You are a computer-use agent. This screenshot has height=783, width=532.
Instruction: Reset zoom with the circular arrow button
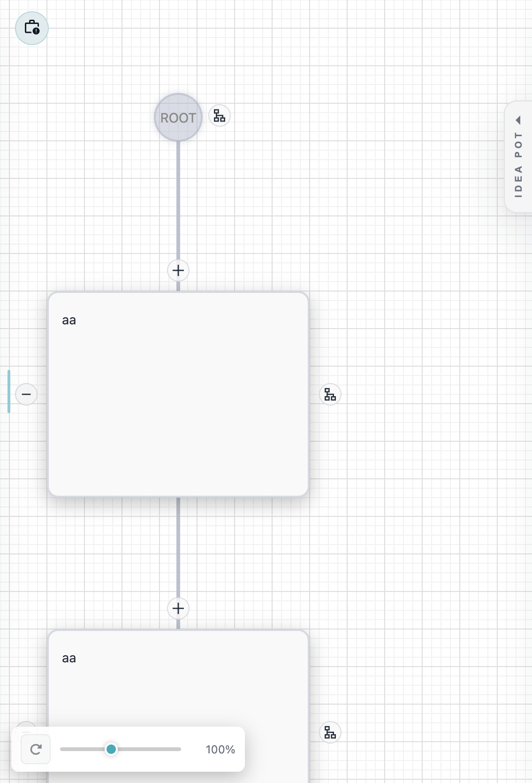click(36, 749)
